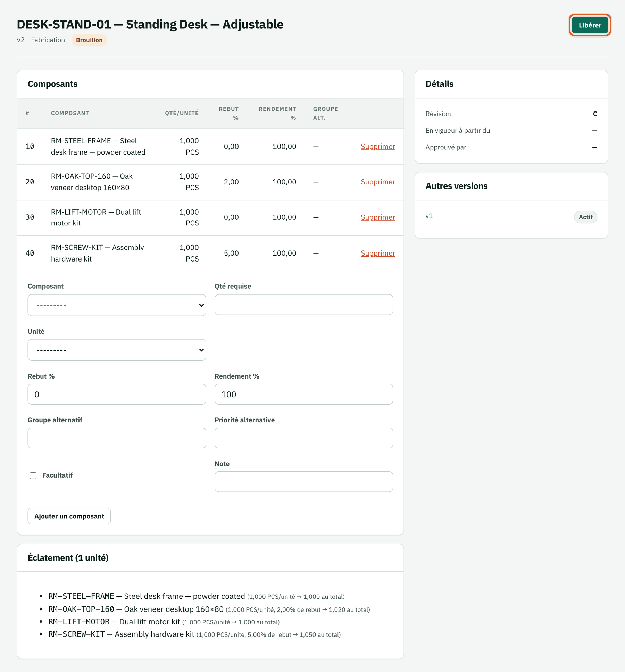This screenshot has height=672, width=625.
Task: Click Ajouter un composant button
Action: click(69, 516)
